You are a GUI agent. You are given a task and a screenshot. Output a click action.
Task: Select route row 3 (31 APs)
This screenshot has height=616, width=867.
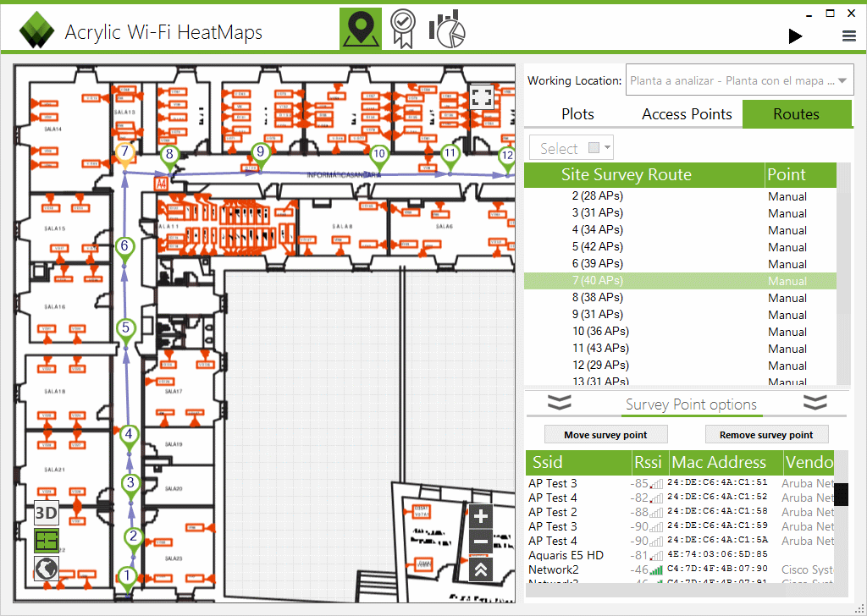point(680,212)
